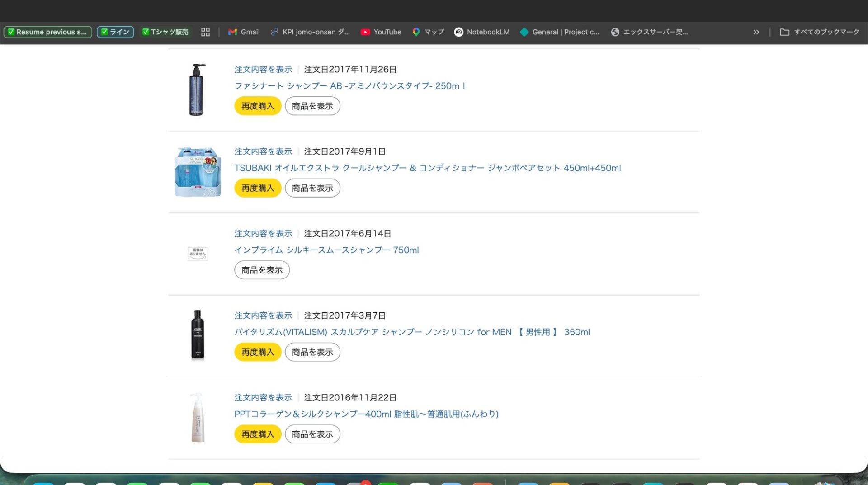Open the General | Project bookmark
This screenshot has height=485, width=868.
(560, 32)
